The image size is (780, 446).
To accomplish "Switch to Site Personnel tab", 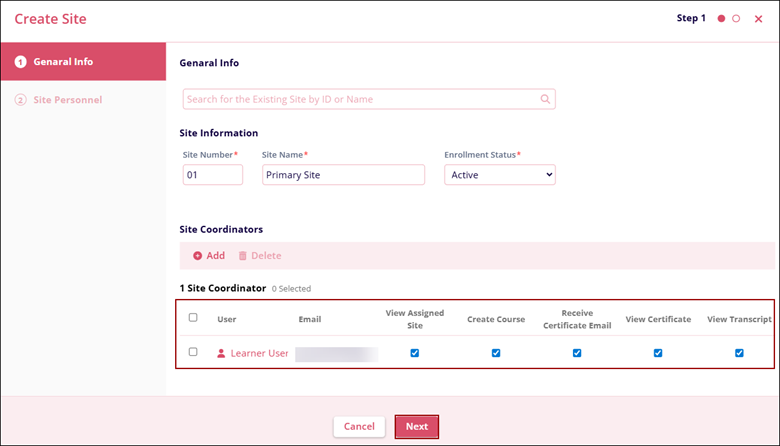I will (x=69, y=100).
